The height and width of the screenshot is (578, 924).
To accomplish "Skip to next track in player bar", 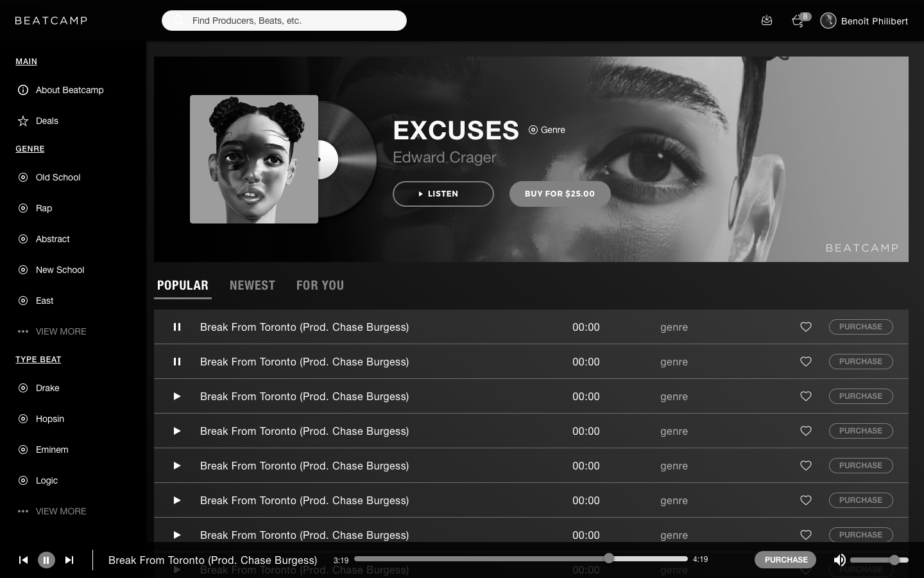I will (69, 560).
